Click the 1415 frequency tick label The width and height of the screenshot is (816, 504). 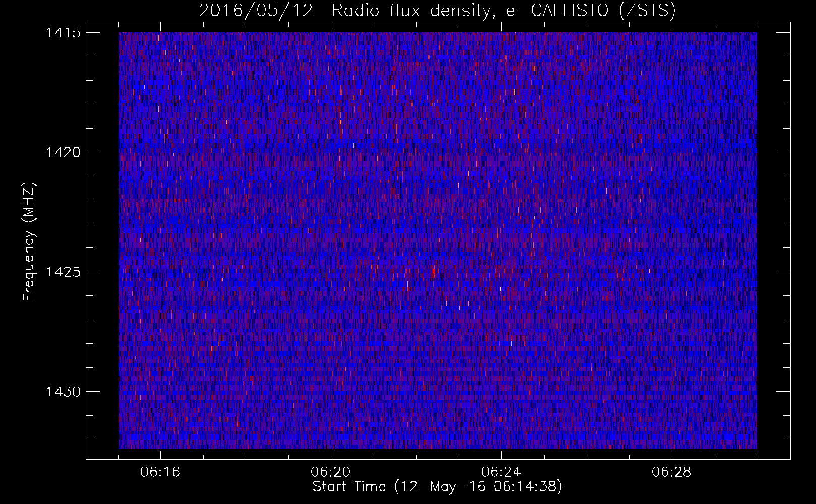63,33
